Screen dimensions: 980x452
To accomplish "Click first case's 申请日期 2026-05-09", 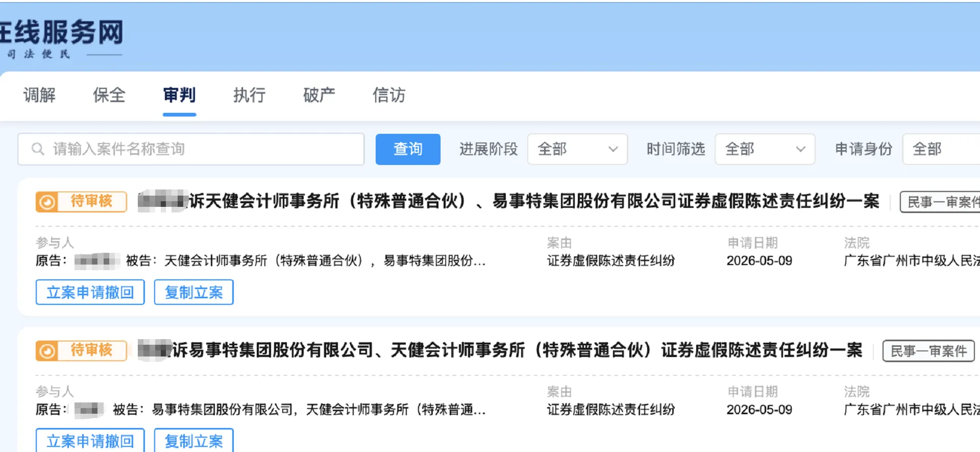I will (759, 261).
